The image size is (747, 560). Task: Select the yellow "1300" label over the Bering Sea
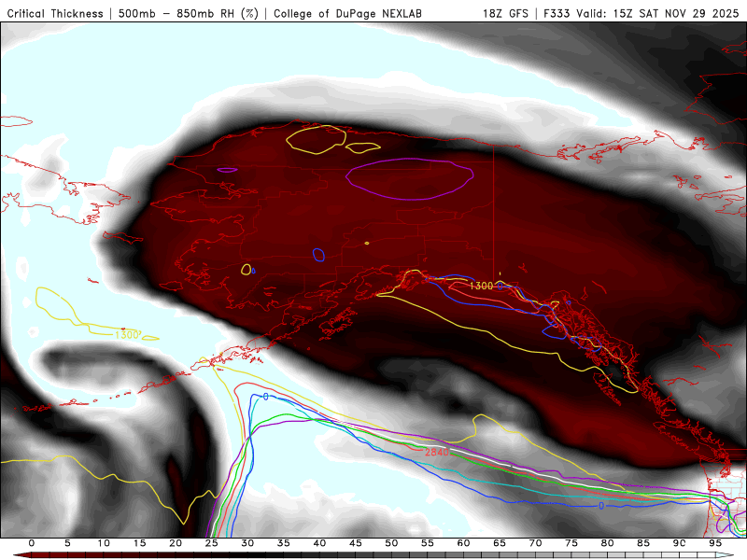point(127,335)
